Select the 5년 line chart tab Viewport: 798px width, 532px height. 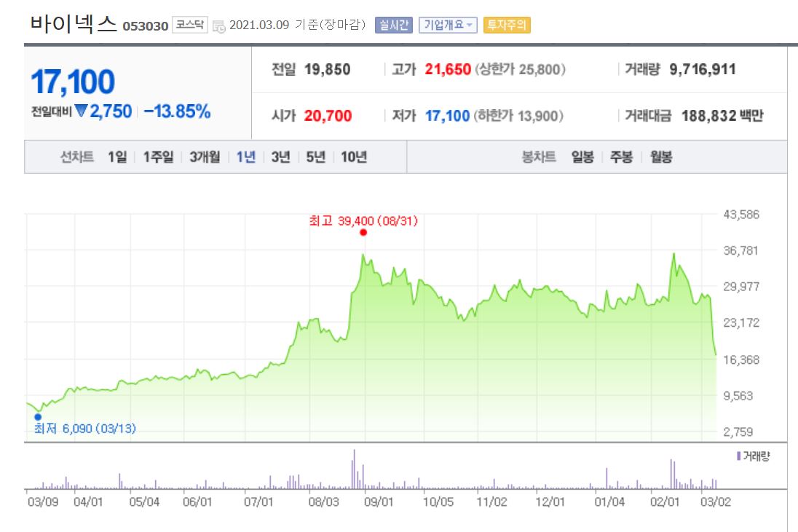[x=315, y=157]
